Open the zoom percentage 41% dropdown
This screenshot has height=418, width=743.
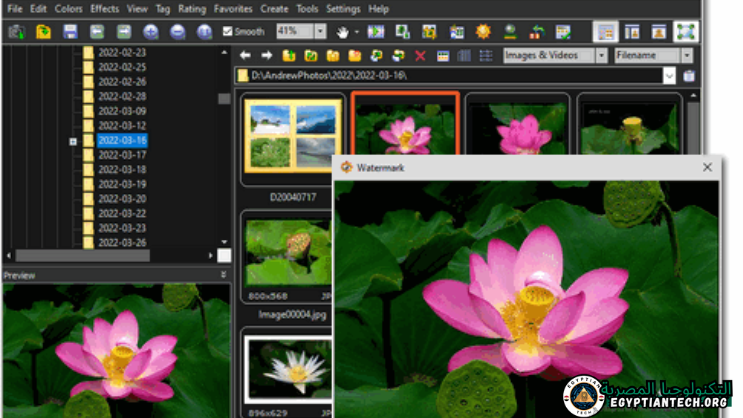pyautogui.click(x=320, y=31)
